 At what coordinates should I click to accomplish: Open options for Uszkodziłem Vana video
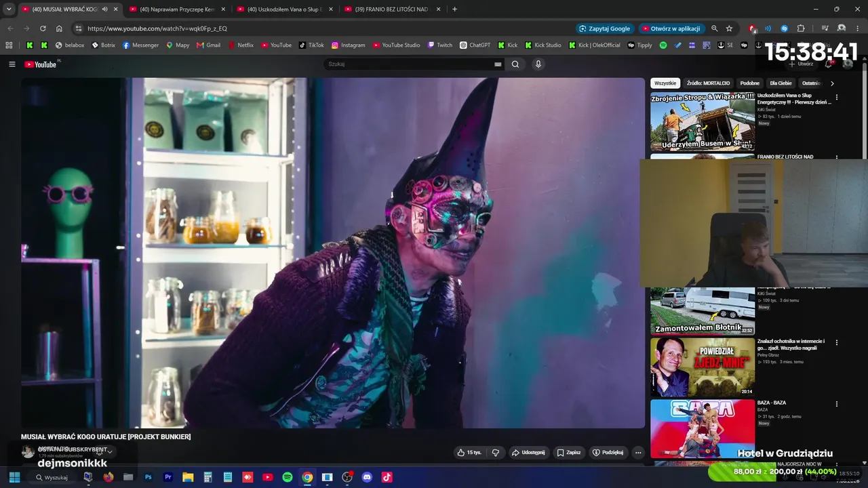837,98
